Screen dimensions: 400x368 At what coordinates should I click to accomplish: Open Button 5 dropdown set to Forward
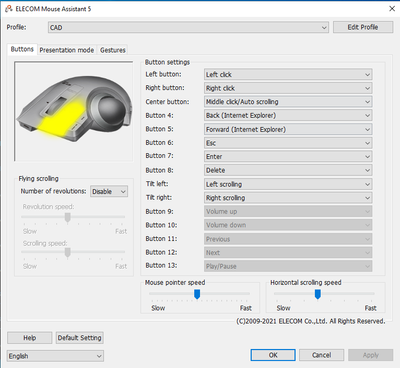[288, 129]
